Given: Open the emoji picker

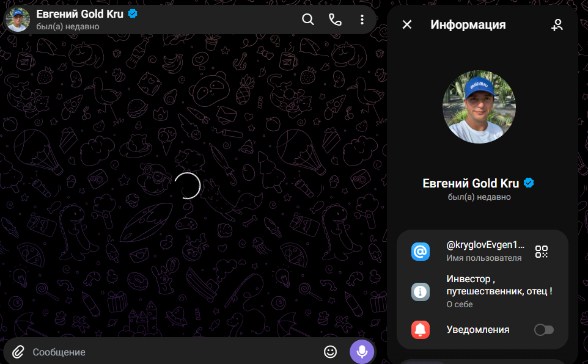Looking at the screenshot, I should point(331,352).
